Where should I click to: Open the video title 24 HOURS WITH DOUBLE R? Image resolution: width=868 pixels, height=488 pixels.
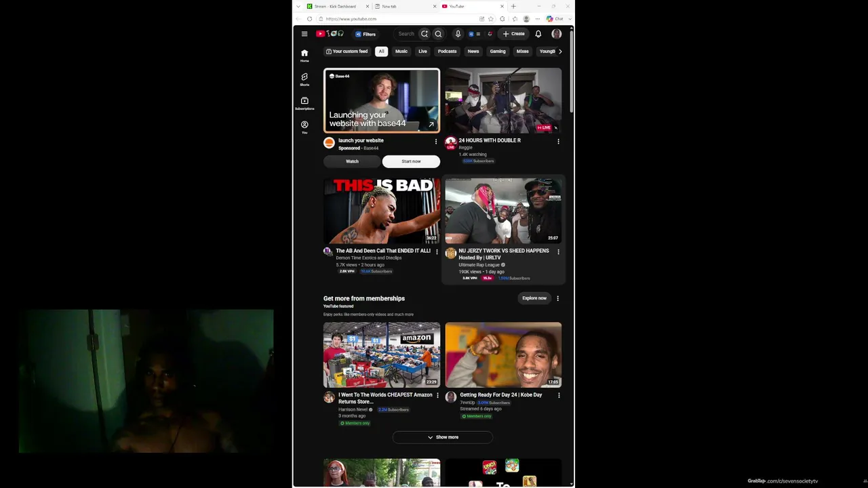[x=490, y=140]
